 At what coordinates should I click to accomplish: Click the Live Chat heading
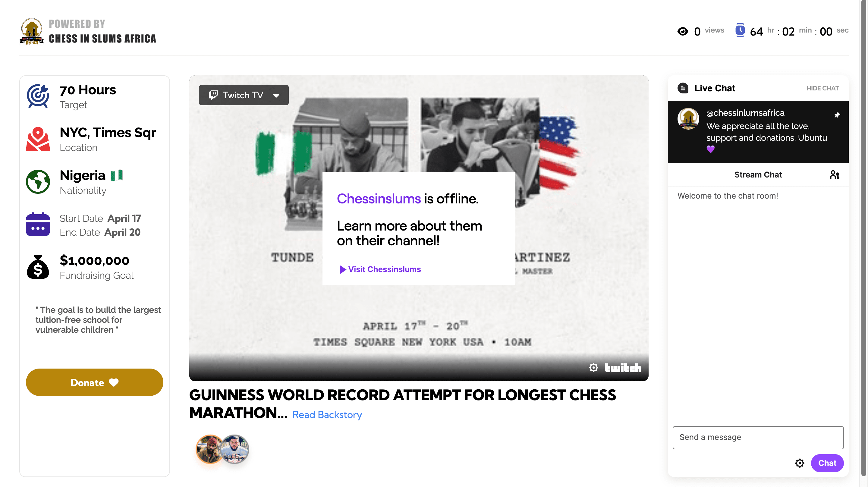[x=714, y=88]
